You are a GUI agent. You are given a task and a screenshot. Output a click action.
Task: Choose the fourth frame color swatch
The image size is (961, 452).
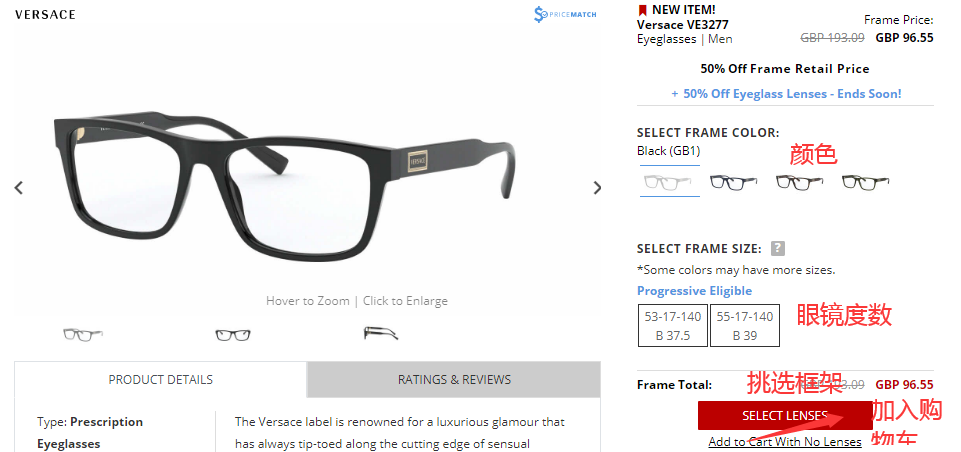click(865, 182)
